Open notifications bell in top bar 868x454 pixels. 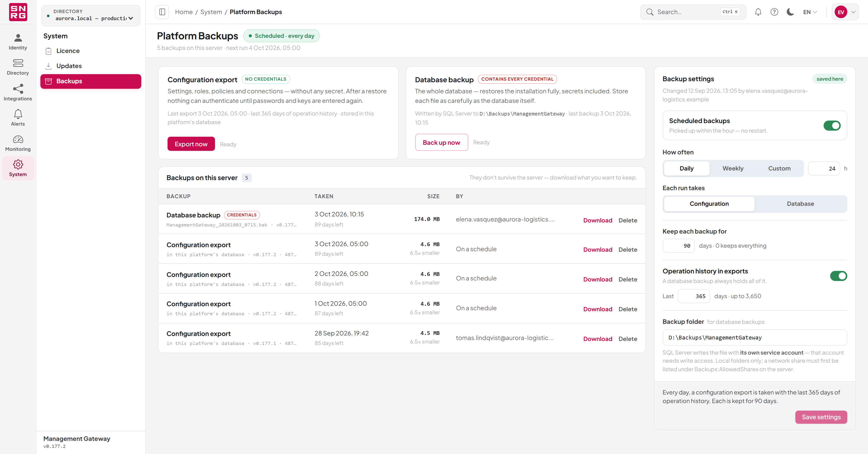click(758, 12)
